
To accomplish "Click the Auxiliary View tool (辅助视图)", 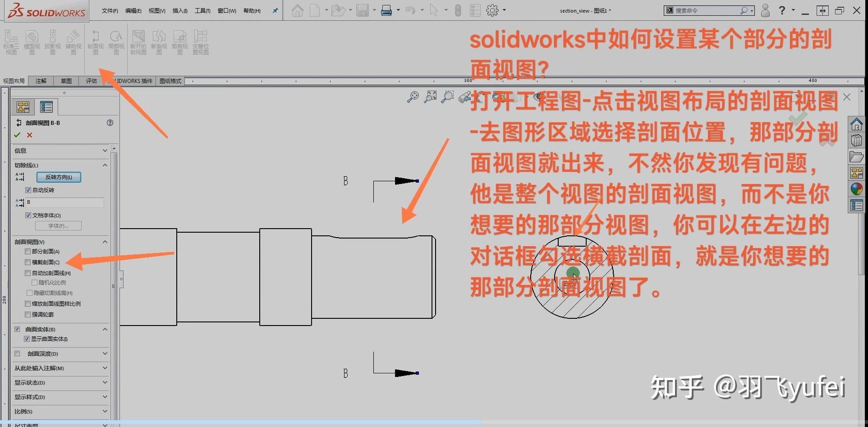I will (x=73, y=42).
